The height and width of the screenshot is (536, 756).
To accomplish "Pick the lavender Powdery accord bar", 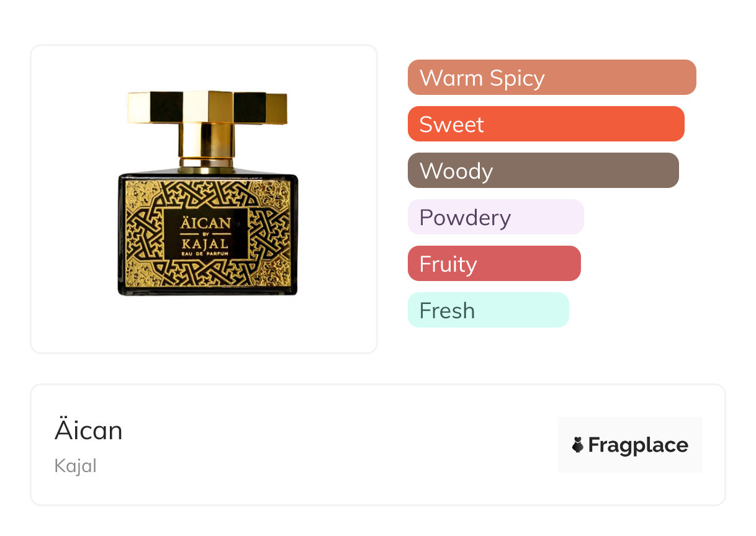I will [495, 217].
